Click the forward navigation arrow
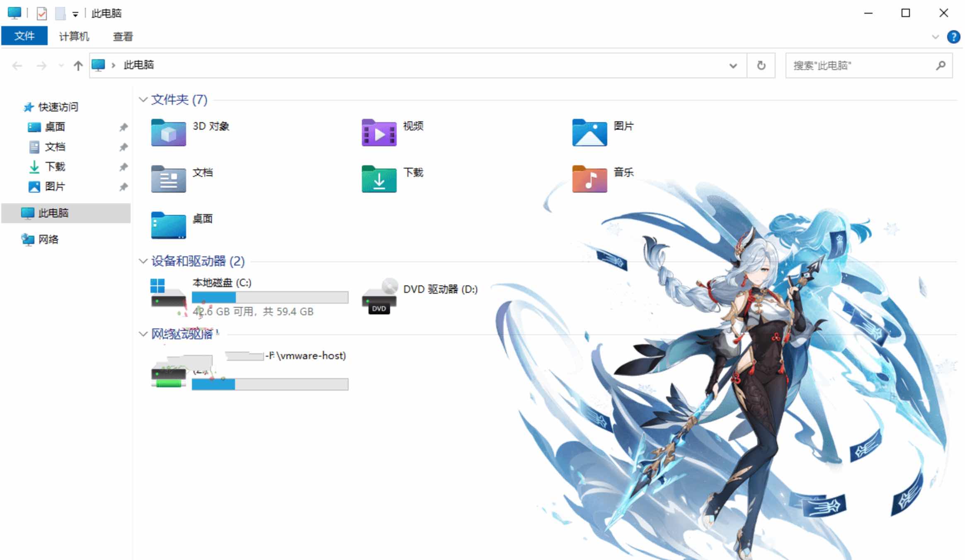This screenshot has height=560, width=965. tap(41, 65)
